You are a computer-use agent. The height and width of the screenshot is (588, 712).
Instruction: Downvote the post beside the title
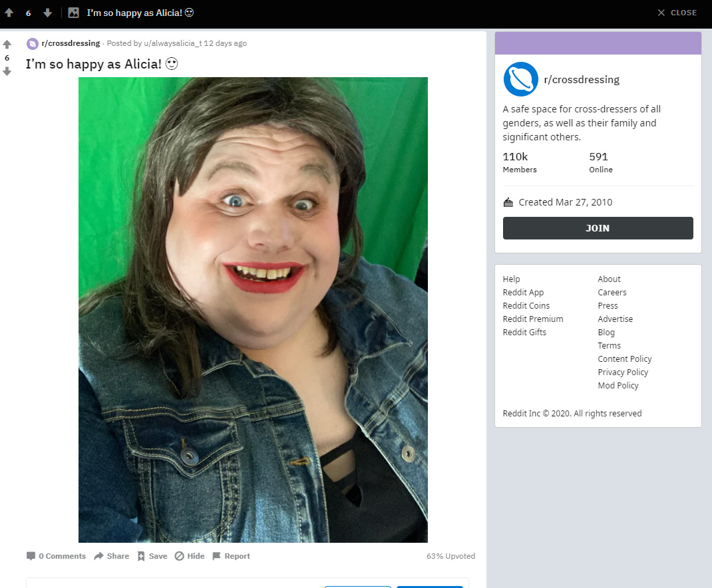[7, 71]
